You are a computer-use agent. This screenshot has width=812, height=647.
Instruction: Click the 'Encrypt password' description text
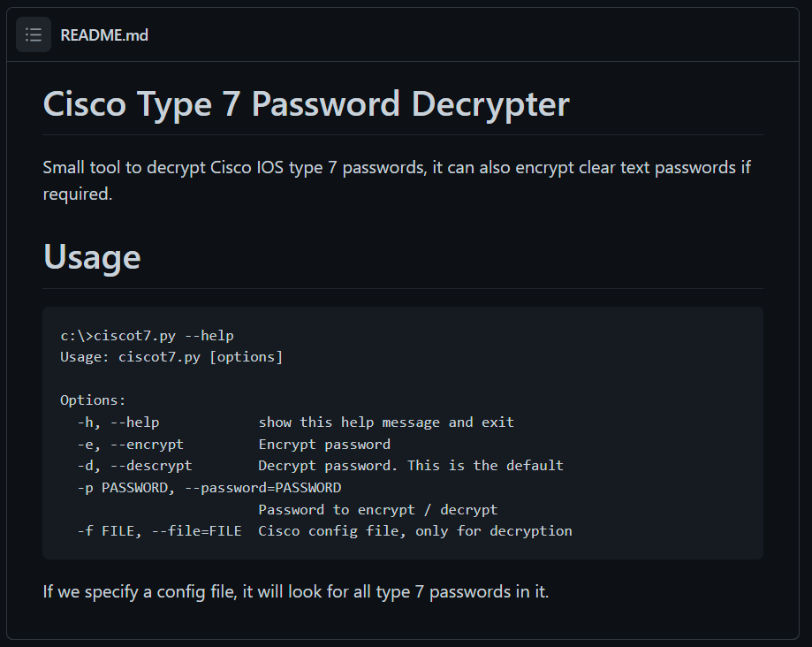click(324, 445)
